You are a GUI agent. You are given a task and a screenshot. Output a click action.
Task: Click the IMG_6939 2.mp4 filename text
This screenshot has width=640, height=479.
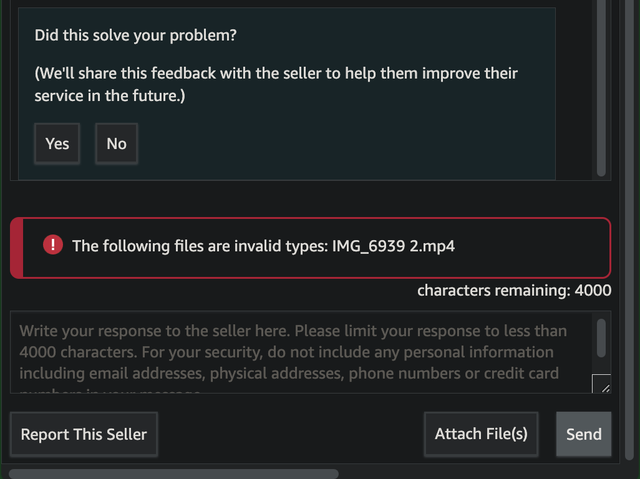pos(393,246)
